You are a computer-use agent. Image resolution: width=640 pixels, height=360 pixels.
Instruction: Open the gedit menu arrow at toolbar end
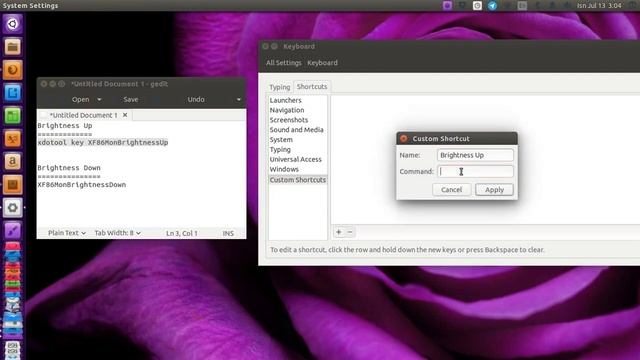pyautogui.click(x=239, y=99)
